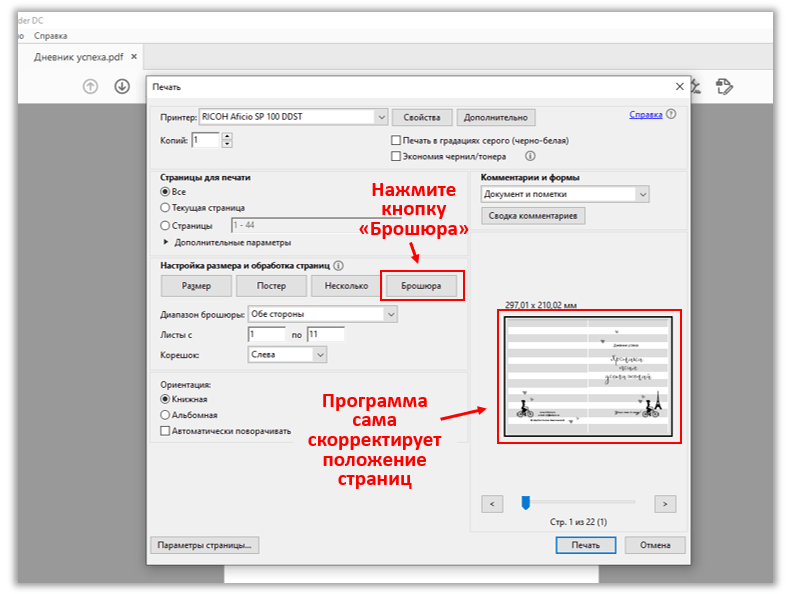This screenshot has height=594, width=789.
Task: Select the Размер page sizing button
Action: click(x=196, y=286)
